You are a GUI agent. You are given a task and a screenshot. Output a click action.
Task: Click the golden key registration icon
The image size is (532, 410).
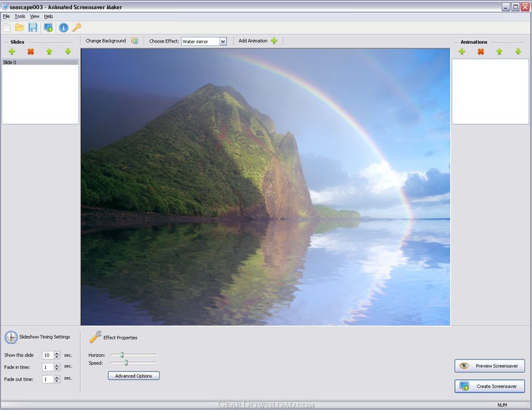[x=76, y=27]
